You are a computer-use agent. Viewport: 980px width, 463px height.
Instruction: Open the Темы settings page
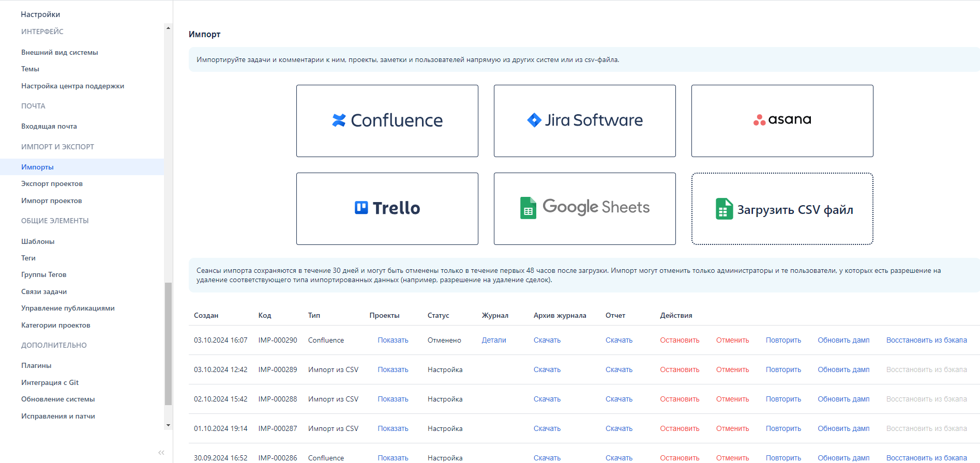[x=30, y=69]
